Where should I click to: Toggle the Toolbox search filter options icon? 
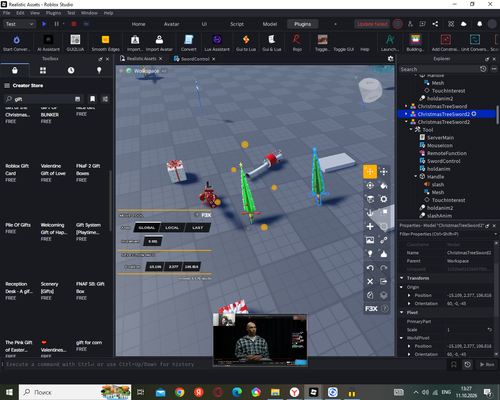point(105,99)
